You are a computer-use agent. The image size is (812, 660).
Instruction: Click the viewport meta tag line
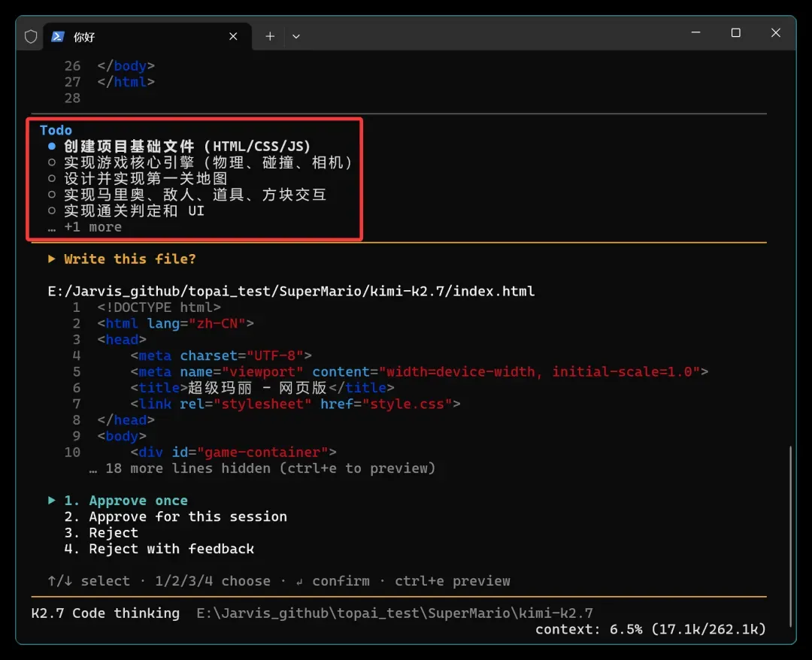[x=420, y=371]
